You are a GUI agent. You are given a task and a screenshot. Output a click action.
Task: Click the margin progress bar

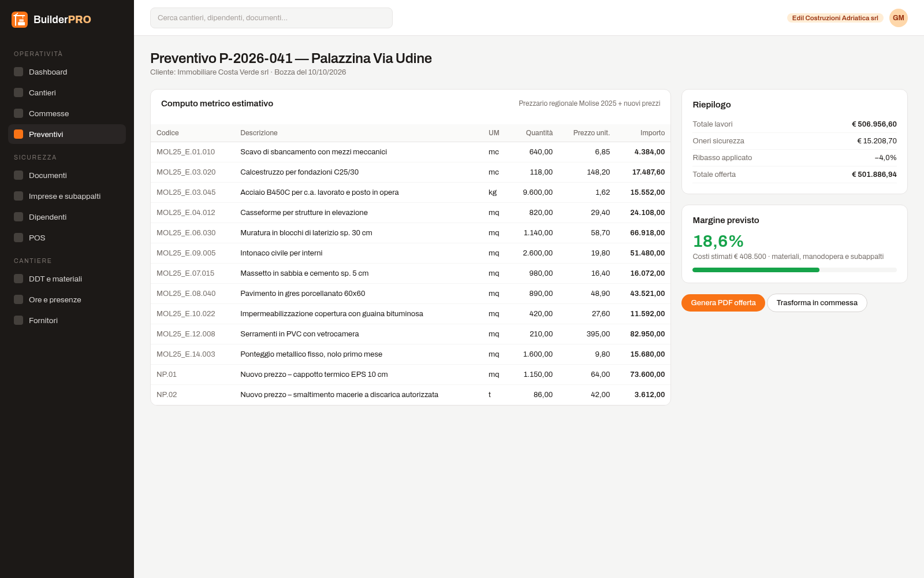[795, 270]
